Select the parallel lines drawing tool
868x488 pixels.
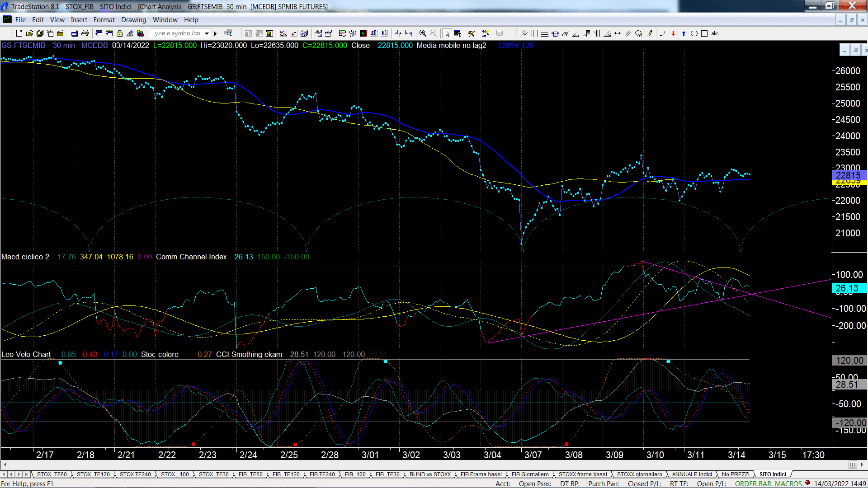tap(628, 33)
